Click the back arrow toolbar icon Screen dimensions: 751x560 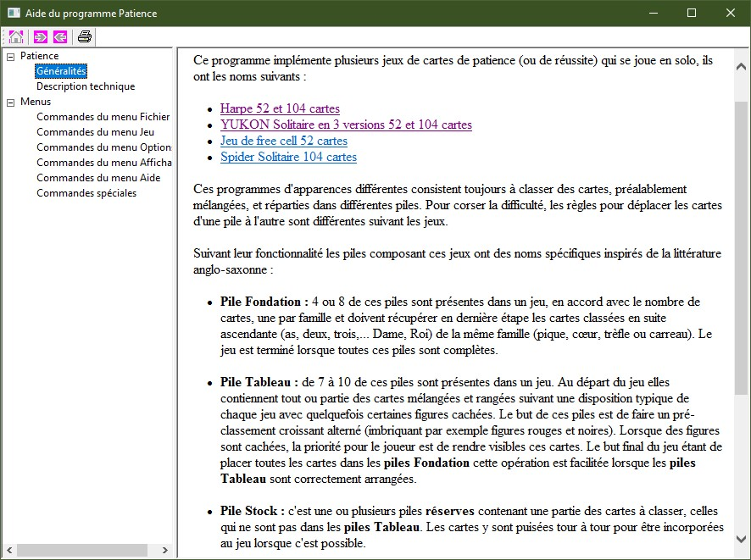(x=59, y=36)
